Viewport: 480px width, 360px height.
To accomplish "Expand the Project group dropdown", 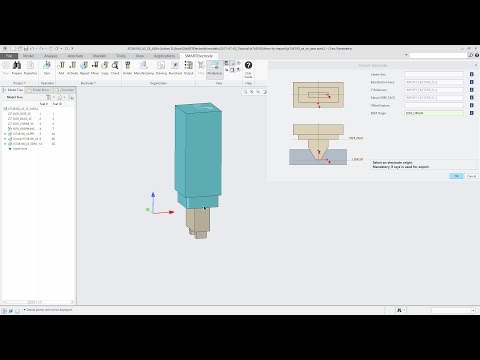I will (x=19, y=83).
